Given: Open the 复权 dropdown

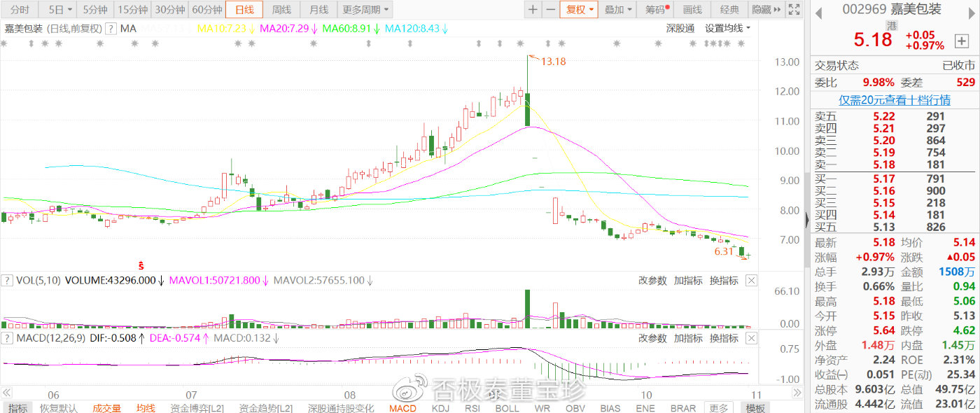Looking at the screenshot, I should pos(580,10).
